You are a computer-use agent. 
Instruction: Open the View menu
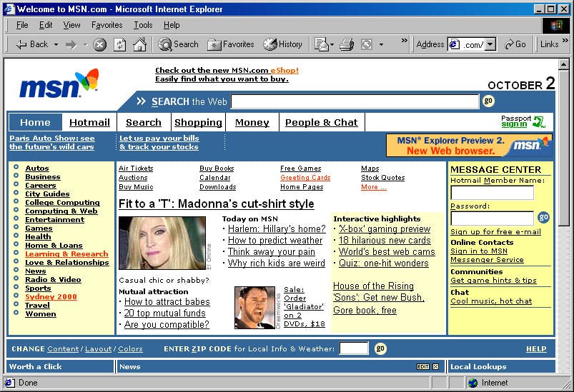click(x=71, y=25)
